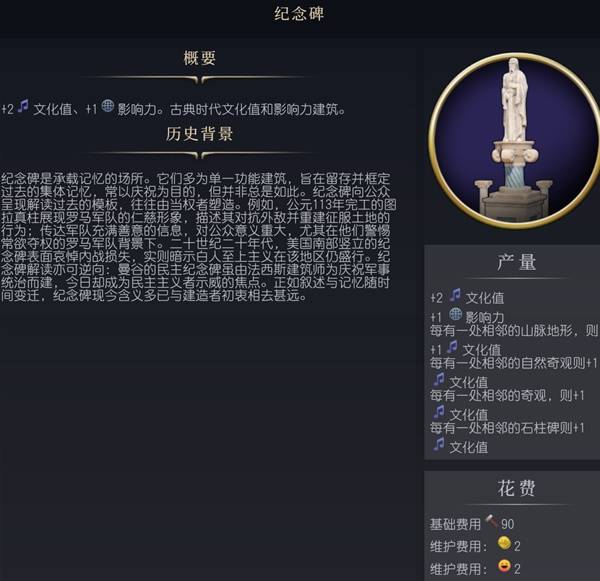Screen dimensions: 600x581
Task: Click the +2 文化值 text in the 概要 line
Action: [x=37, y=109]
